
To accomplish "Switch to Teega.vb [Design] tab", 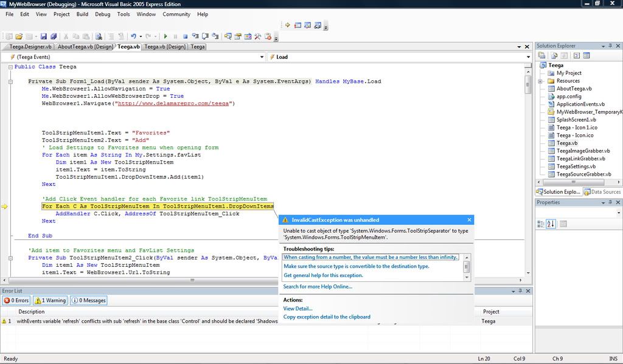I will [x=165, y=46].
